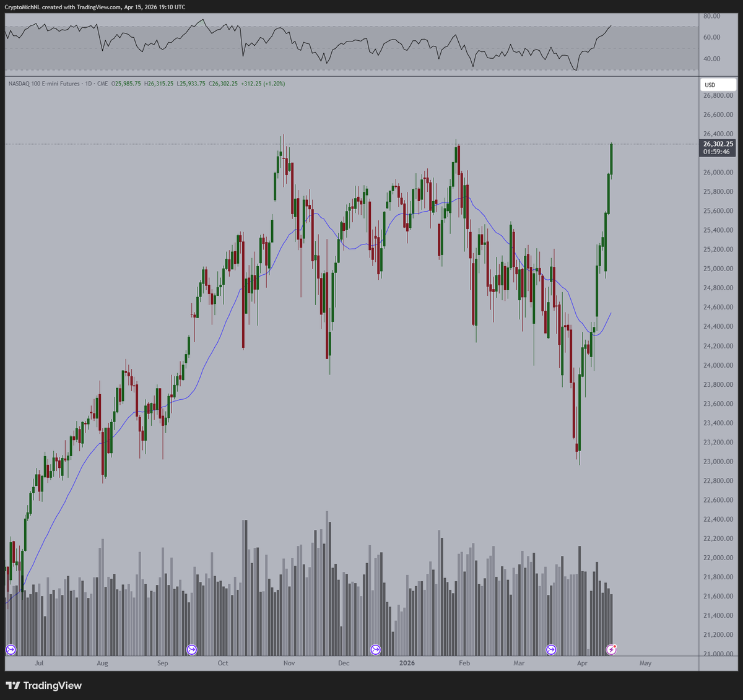Click the +312.25 (+1.20%) change value

[x=263, y=84]
